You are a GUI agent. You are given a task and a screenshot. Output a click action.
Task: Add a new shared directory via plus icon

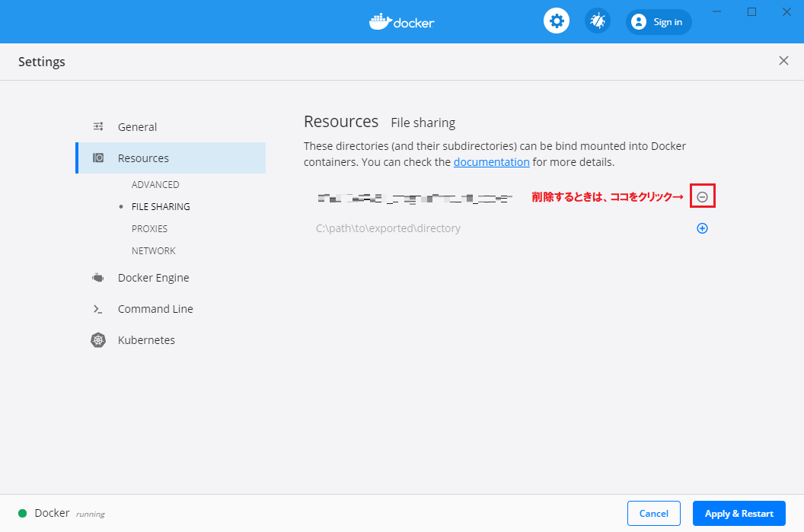tap(702, 228)
